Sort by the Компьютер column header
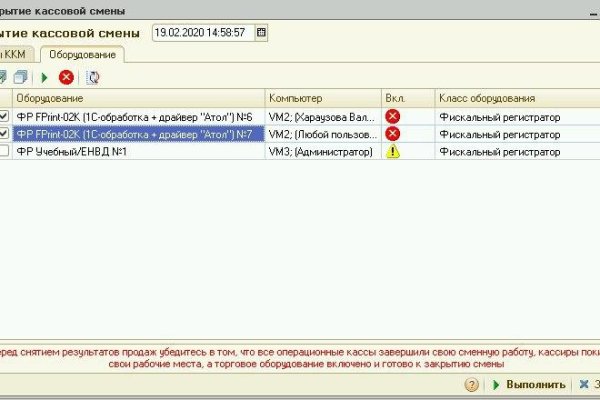The width and height of the screenshot is (600, 400). 322,99
